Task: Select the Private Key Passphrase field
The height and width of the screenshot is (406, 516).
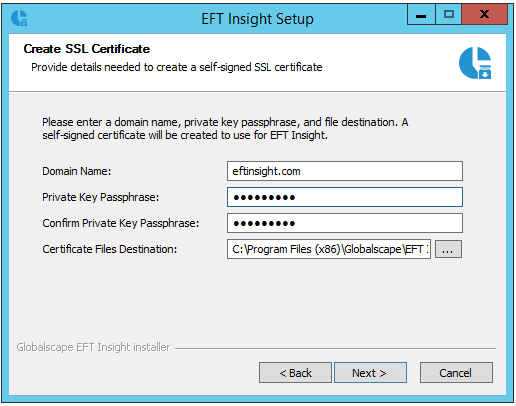Action: pyautogui.click(x=345, y=197)
